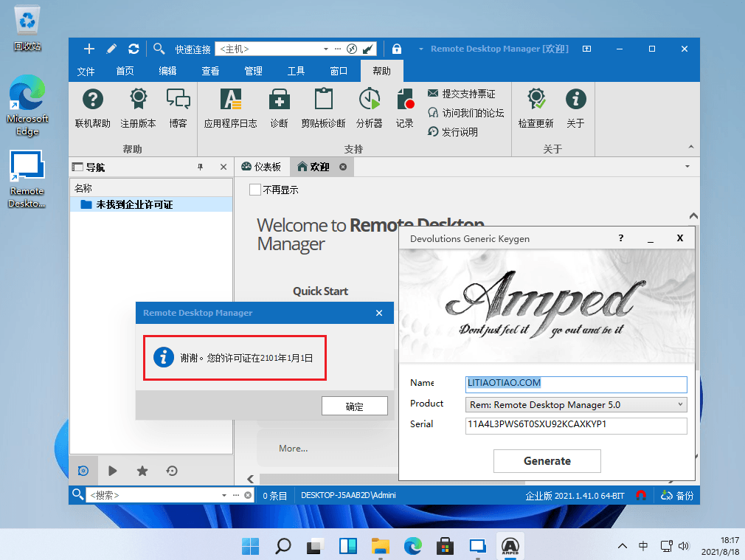Click the Amped keygen taskbar icon
The height and width of the screenshot is (560, 745).
tap(510, 546)
